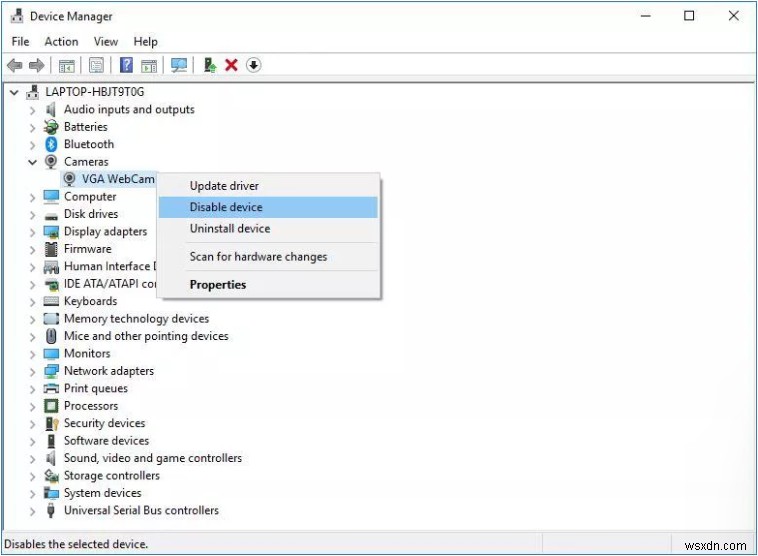
Task: Click the Update device driver toolbar icon
Action: coord(210,65)
